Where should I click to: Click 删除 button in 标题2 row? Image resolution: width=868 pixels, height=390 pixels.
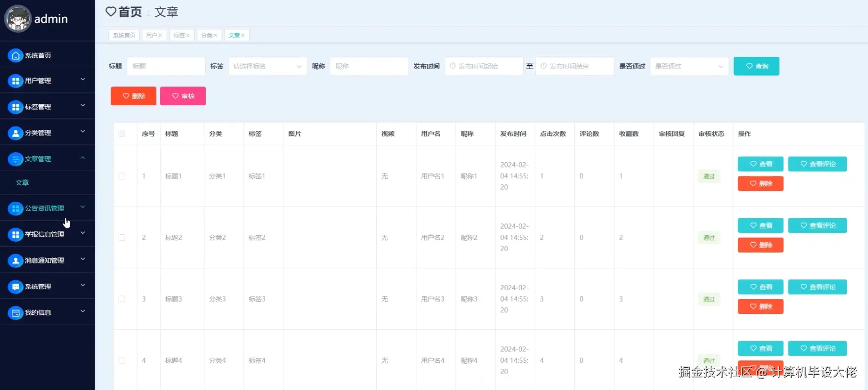pyautogui.click(x=761, y=245)
